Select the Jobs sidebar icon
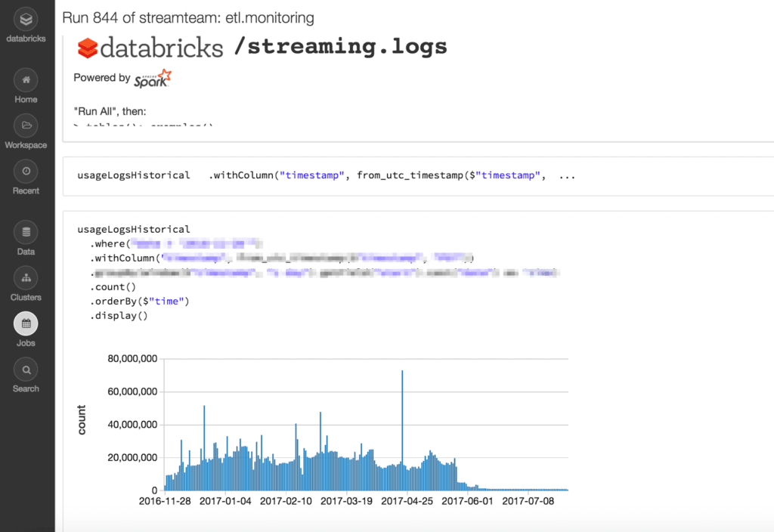 (26, 324)
